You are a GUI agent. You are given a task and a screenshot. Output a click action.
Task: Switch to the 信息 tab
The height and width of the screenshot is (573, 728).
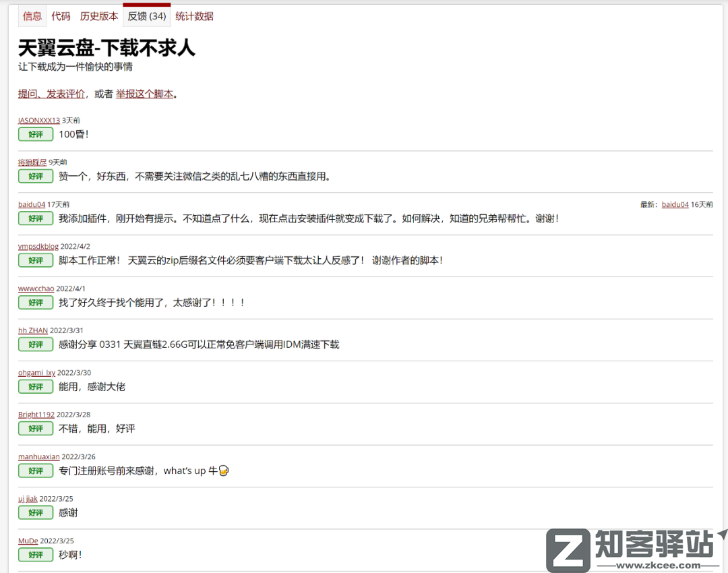pyautogui.click(x=32, y=16)
